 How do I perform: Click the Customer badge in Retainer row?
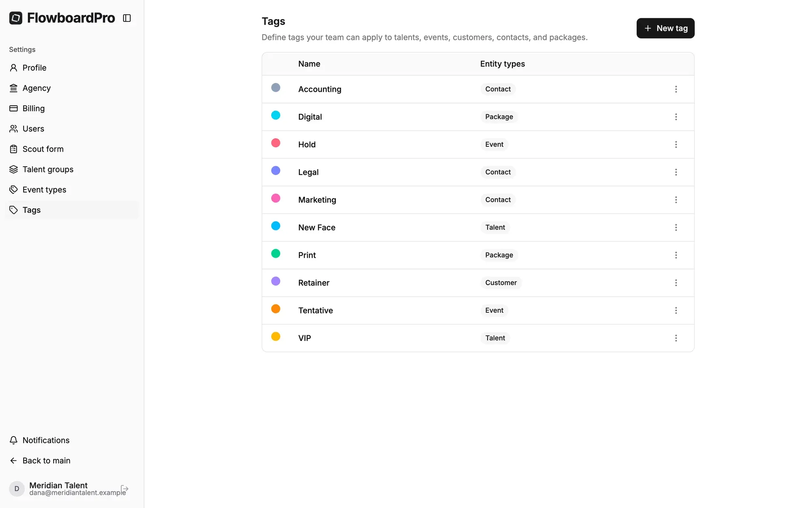pos(501,282)
